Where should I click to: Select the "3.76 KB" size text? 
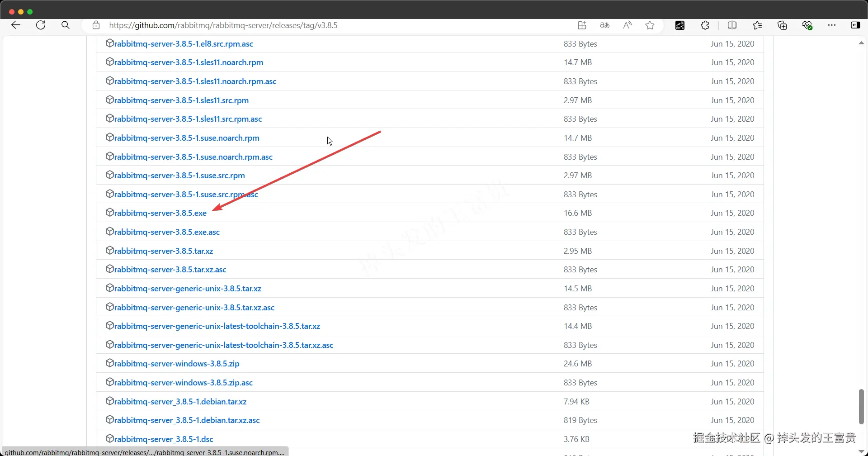point(576,439)
